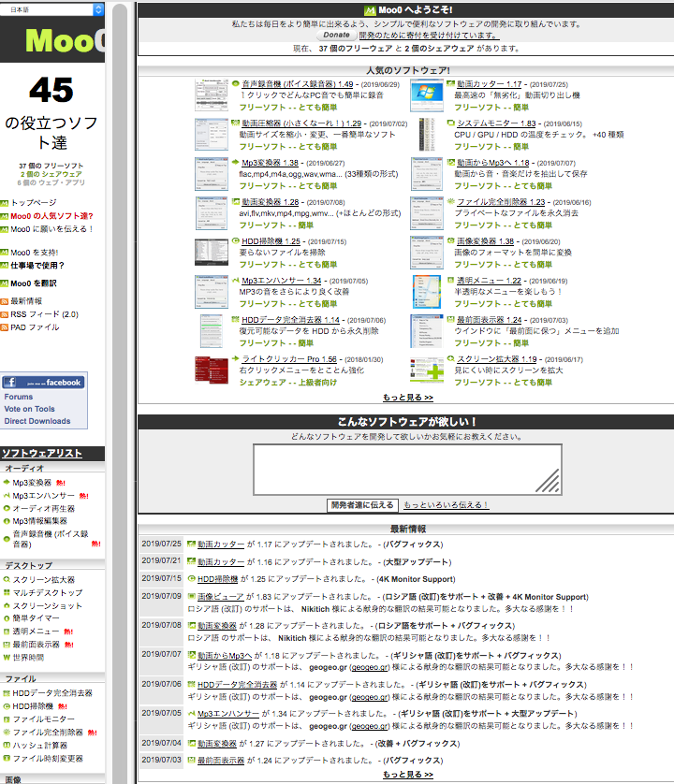Viewport: 674px width, 784px height.
Task: Open ハッシュ計算器 in sidebar list
Action: pos(39,745)
